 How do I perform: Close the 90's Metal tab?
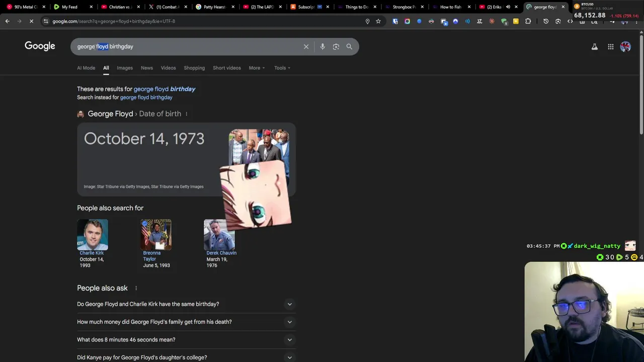[x=44, y=7]
